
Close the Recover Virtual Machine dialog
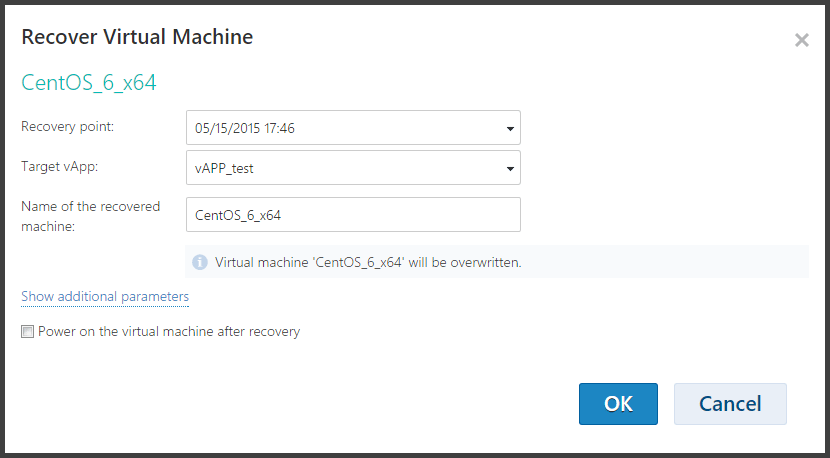[x=801, y=40]
